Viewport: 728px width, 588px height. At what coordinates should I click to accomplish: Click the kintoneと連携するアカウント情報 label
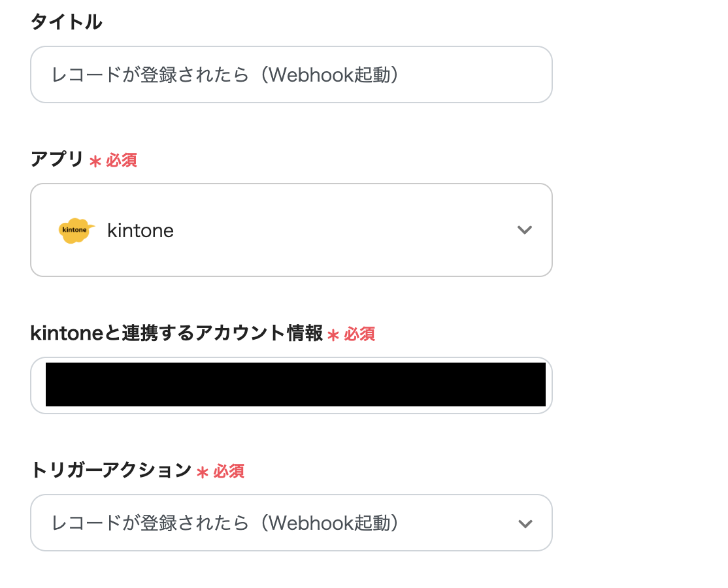pyautogui.click(x=176, y=333)
